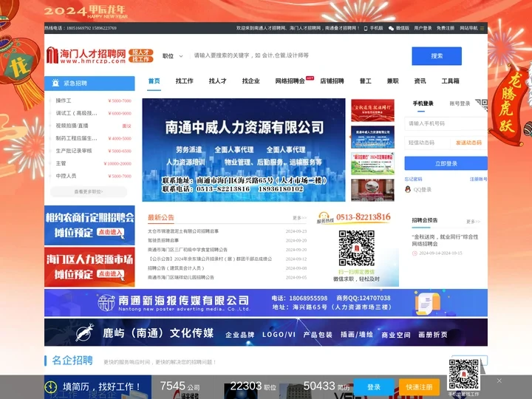Open 太仓市锦澄混泥土有限公司招聘启事 announcement
This screenshot has width=532, height=399.
(183, 231)
